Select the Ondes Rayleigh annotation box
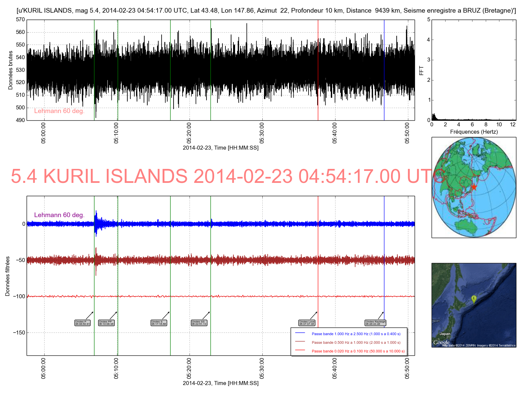The image size is (532, 395). coord(375,323)
